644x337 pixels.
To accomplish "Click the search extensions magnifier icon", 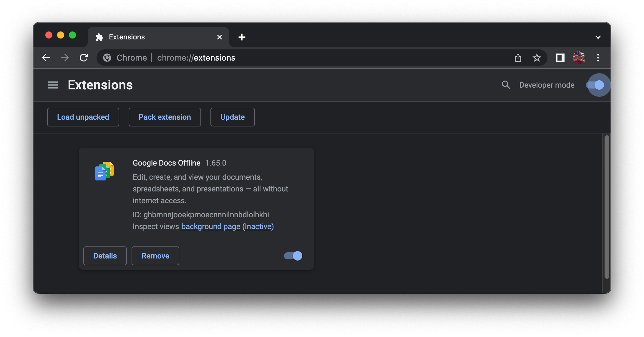I will [x=506, y=85].
